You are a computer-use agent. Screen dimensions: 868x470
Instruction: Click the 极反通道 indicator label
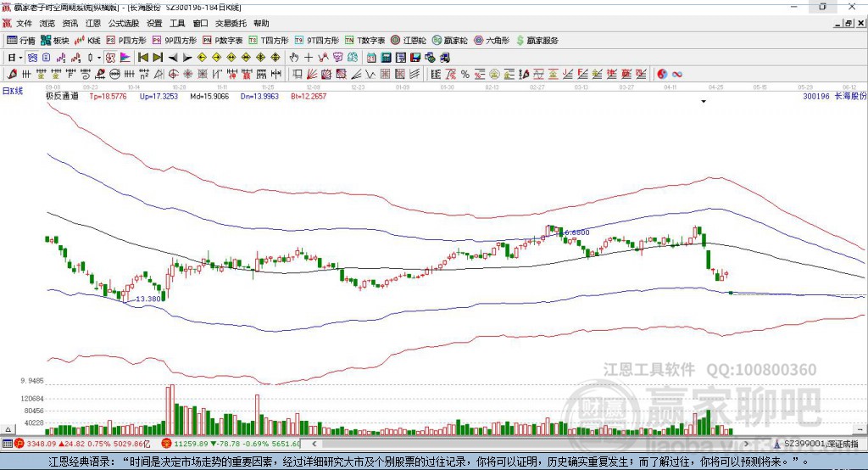(62, 96)
